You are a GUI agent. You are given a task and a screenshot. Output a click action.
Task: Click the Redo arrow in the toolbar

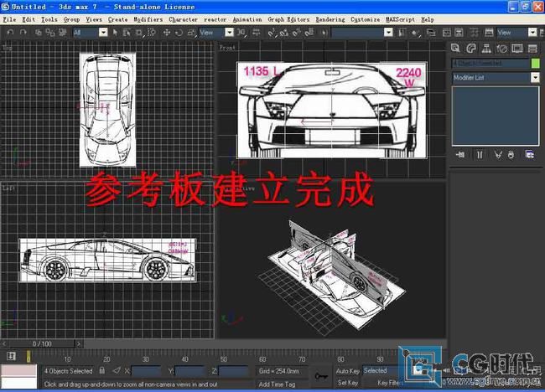point(23,33)
